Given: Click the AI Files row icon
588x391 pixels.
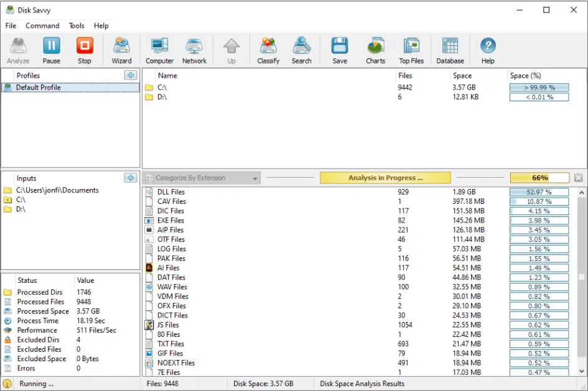Looking at the screenshot, I should pos(149,268).
